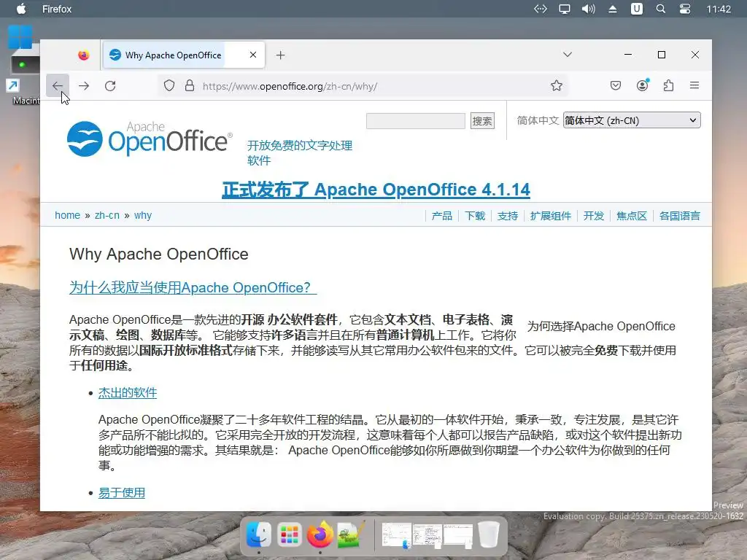The height and width of the screenshot is (560, 747).
Task: Open Save to Pocket icon
Action: pyautogui.click(x=616, y=86)
